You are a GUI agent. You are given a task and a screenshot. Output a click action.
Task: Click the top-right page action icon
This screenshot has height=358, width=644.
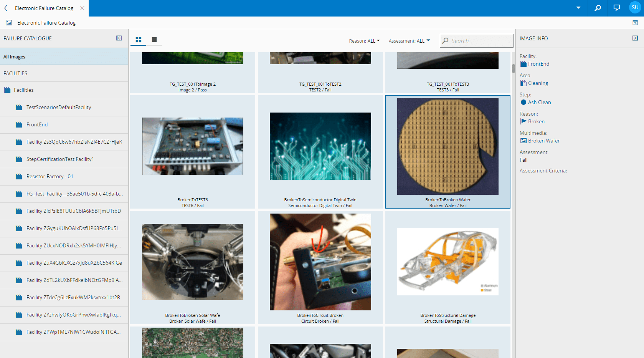(x=635, y=23)
